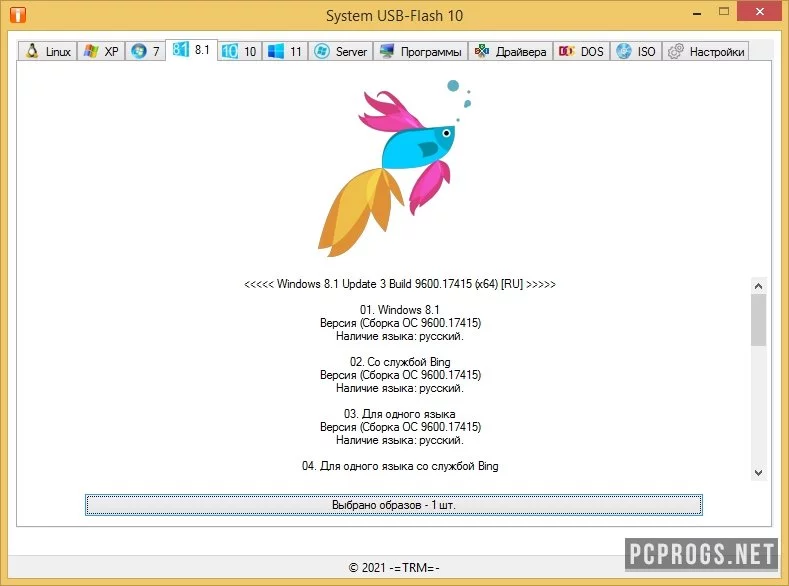Open the Windows 10 tab

coord(240,51)
